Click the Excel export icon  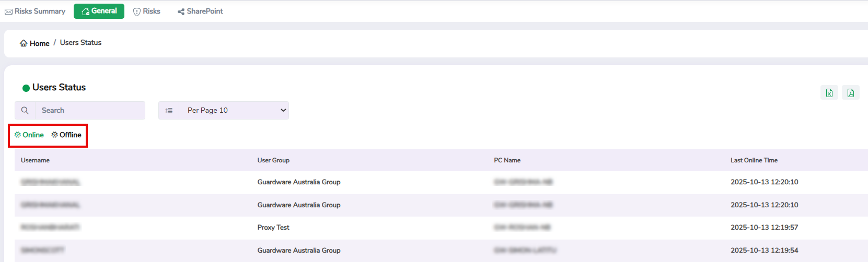829,93
